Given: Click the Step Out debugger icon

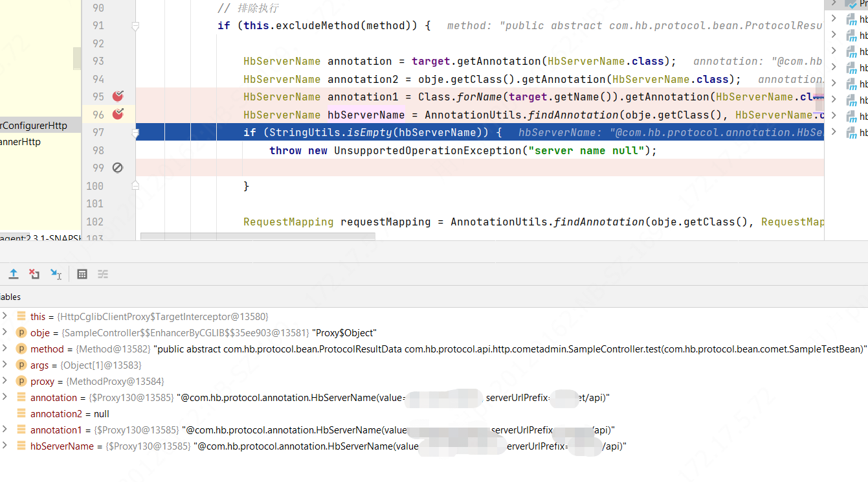Looking at the screenshot, I should pos(13,274).
